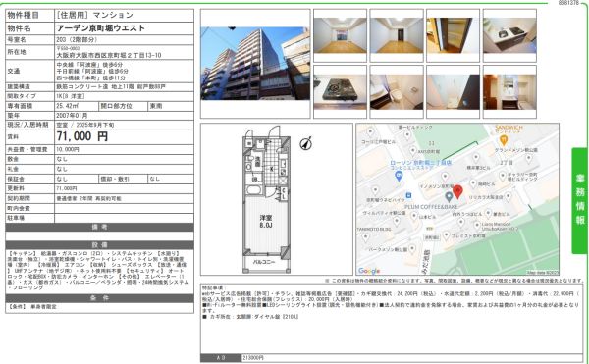Click the 条件 section header
The height and width of the screenshot is (364, 589).
[99, 298]
